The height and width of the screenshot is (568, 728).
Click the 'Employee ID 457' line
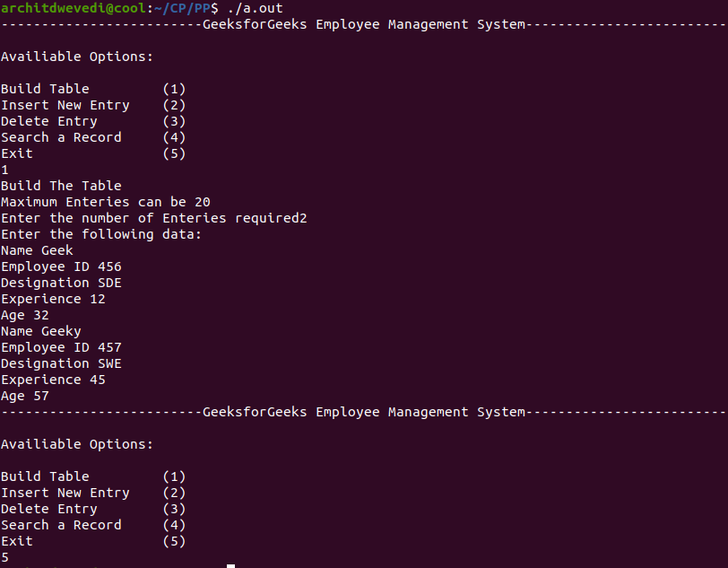tap(61, 347)
